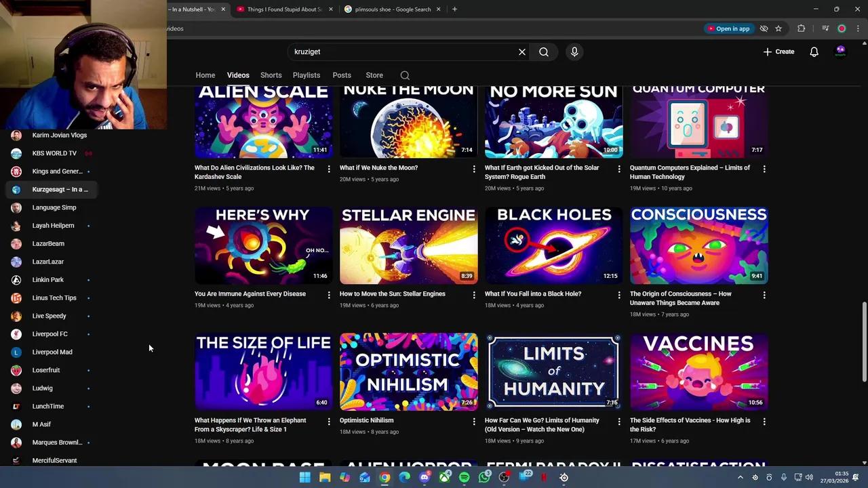The height and width of the screenshot is (488, 868).
Task: Open options for Nuke the Moon video
Action: click(x=474, y=169)
